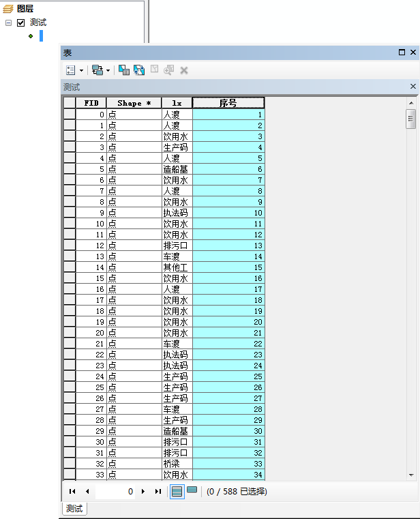Click the green point symbol under 测试
Screen dimensions: 420x519
31,36
